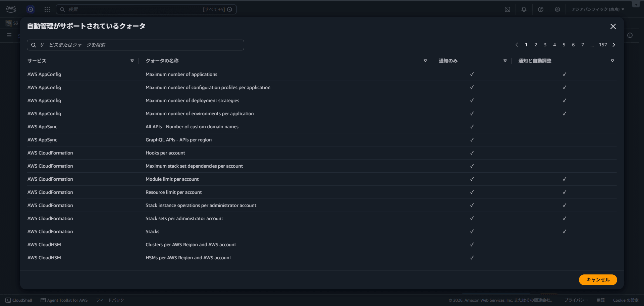Go to page 3 of quotas
This screenshot has height=306, width=644.
tap(545, 45)
